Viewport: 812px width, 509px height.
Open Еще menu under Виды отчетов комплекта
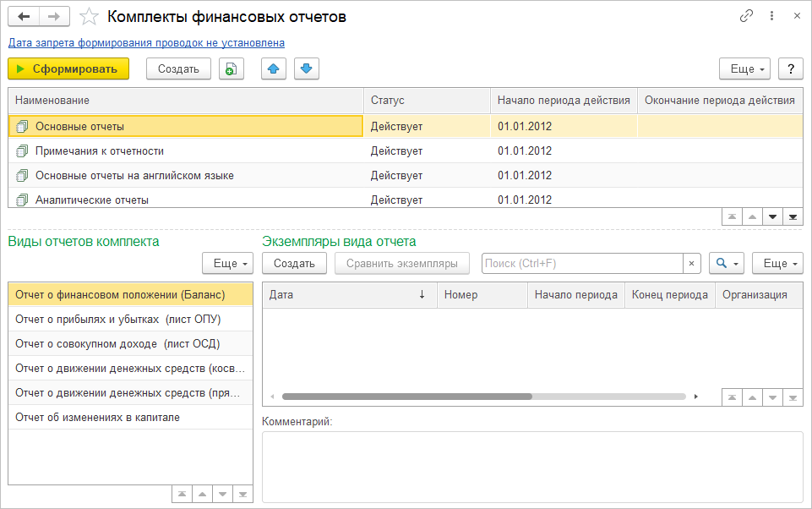click(x=227, y=264)
